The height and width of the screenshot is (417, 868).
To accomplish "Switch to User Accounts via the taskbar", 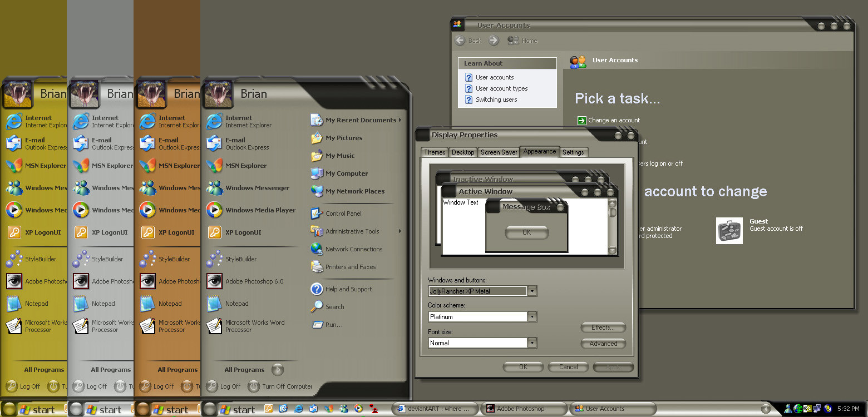I will point(613,409).
